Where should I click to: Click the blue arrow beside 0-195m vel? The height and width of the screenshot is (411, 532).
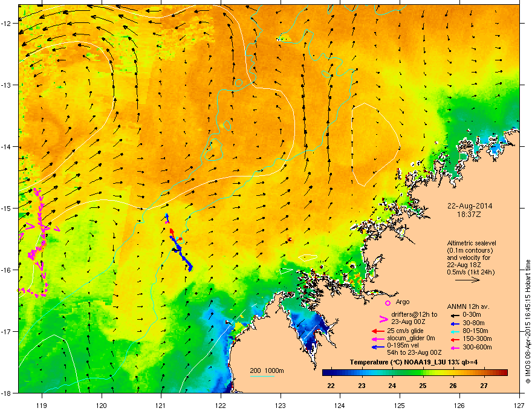click(378, 348)
